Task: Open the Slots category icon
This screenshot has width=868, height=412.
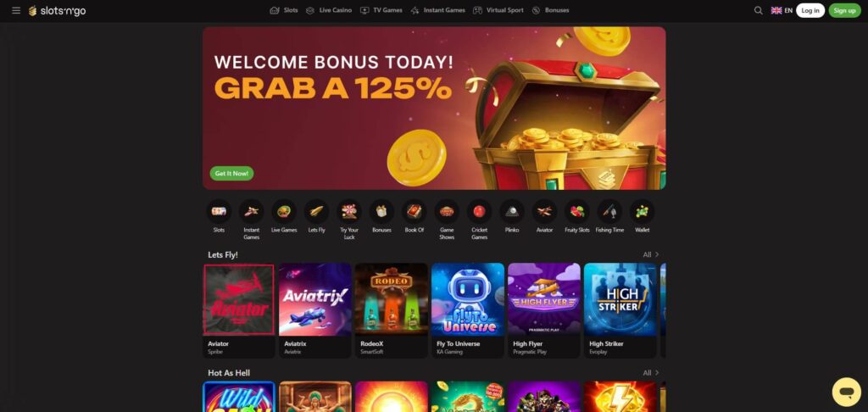Action: click(x=219, y=212)
